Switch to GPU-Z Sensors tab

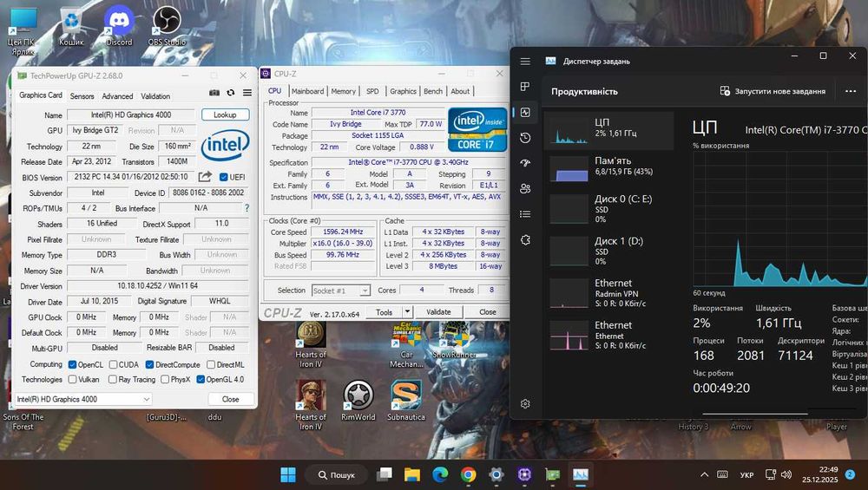coord(82,95)
